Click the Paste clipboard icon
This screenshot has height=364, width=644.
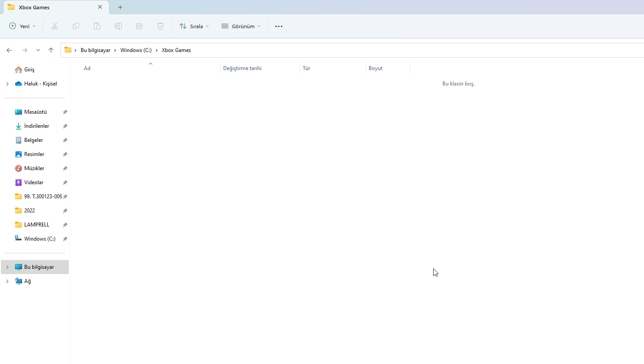(97, 26)
